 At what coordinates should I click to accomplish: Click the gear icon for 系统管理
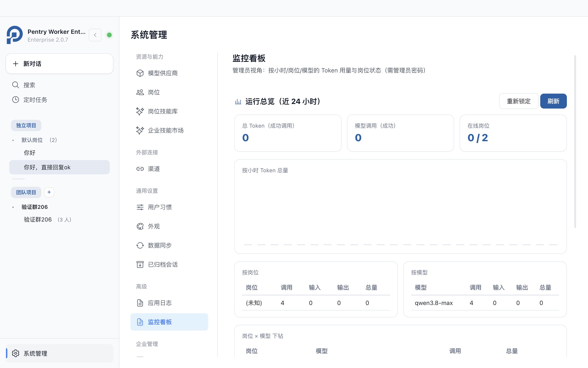pyautogui.click(x=16, y=354)
